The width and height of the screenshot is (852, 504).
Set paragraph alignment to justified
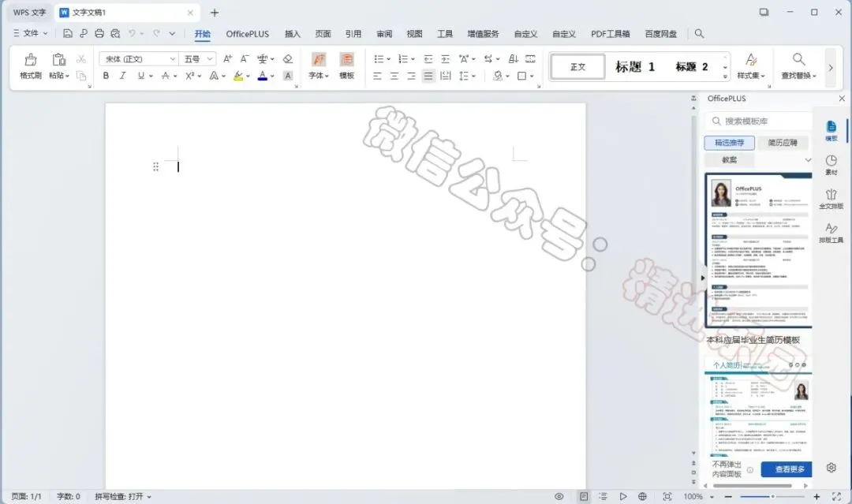pos(428,76)
